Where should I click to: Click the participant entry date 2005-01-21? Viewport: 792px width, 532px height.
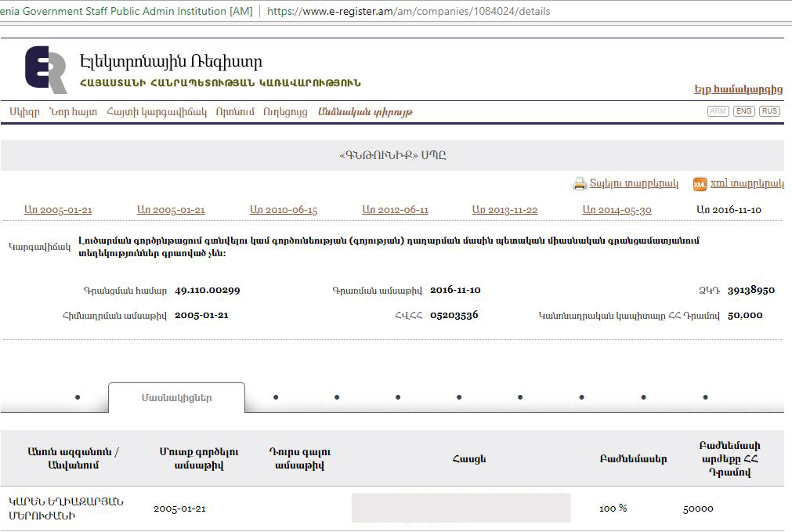[180, 508]
